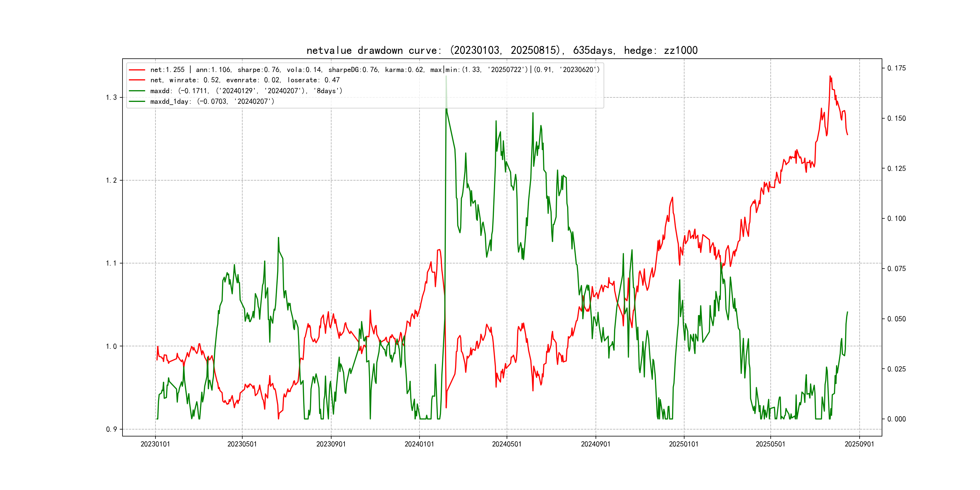Click the 20240901 x-axis date label

point(596,444)
